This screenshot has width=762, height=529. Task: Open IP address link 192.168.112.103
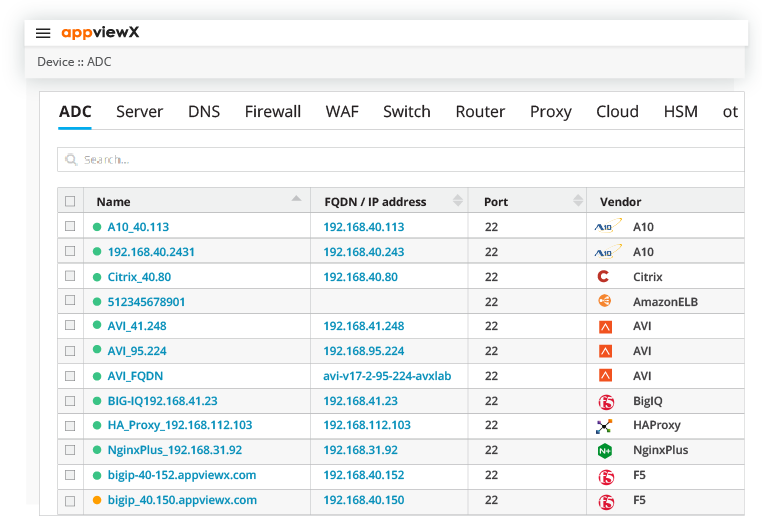[x=367, y=426]
